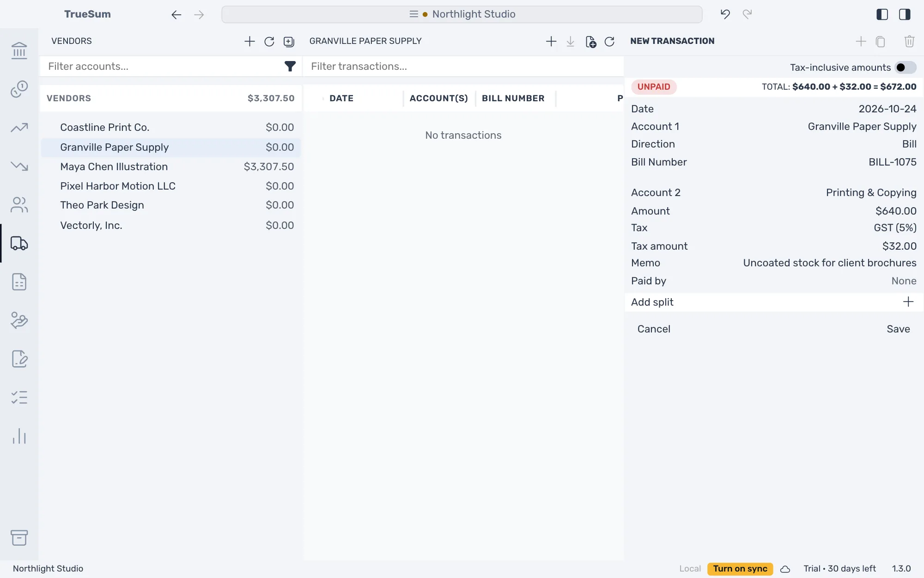Add a new vendor with plus icon

(x=249, y=41)
